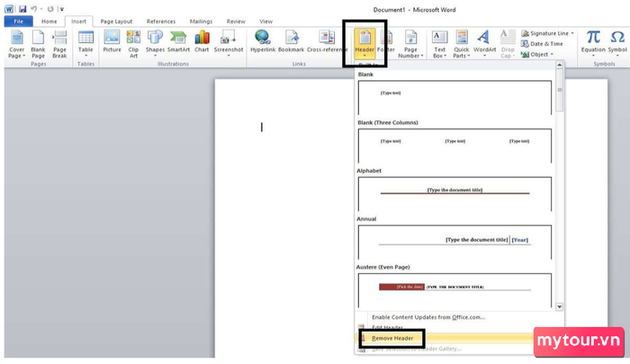
Task: Insert an Equation
Action: point(593,44)
